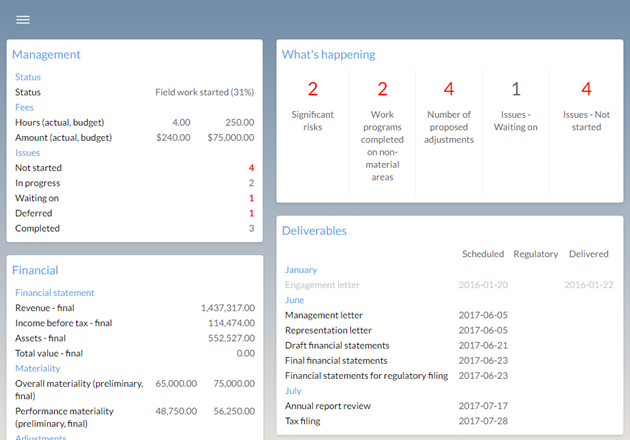Screen dimensions: 630x440
Task: Click the Materiality section label
Action: [39, 368]
